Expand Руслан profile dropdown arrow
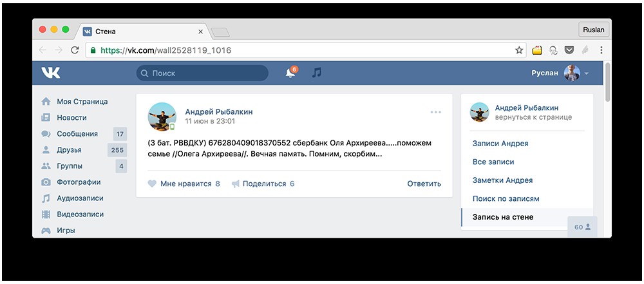The image size is (644, 284). pyautogui.click(x=587, y=73)
